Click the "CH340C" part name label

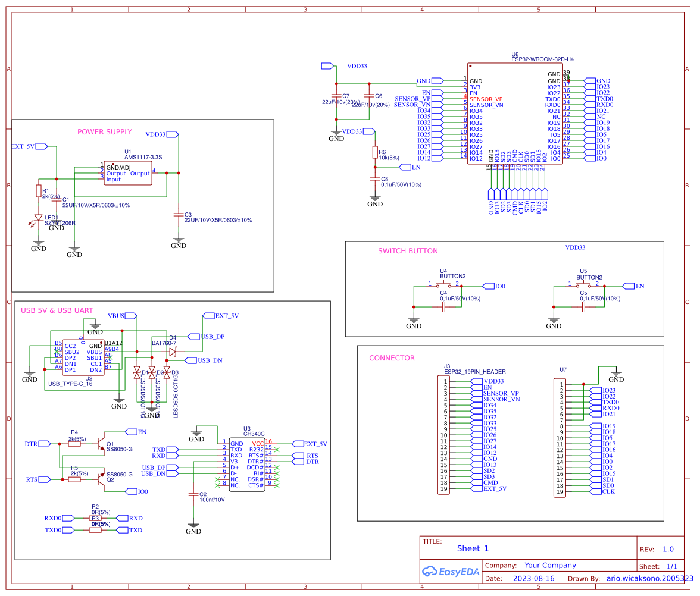coord(254,434)
